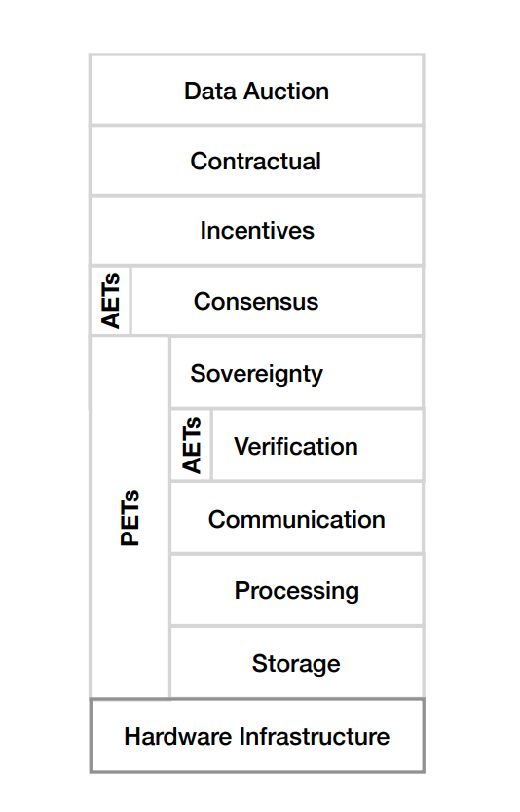520x812 pixels.
Task: Click the Storage layer box
Action: (297, 663)
